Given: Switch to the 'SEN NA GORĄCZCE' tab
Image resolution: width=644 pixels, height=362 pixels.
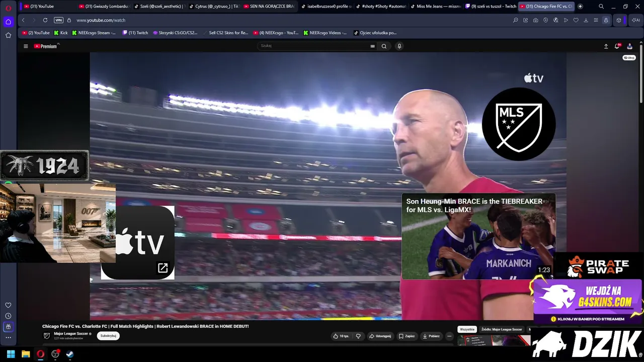Looking at the screenshot, I should click(268, 7).
